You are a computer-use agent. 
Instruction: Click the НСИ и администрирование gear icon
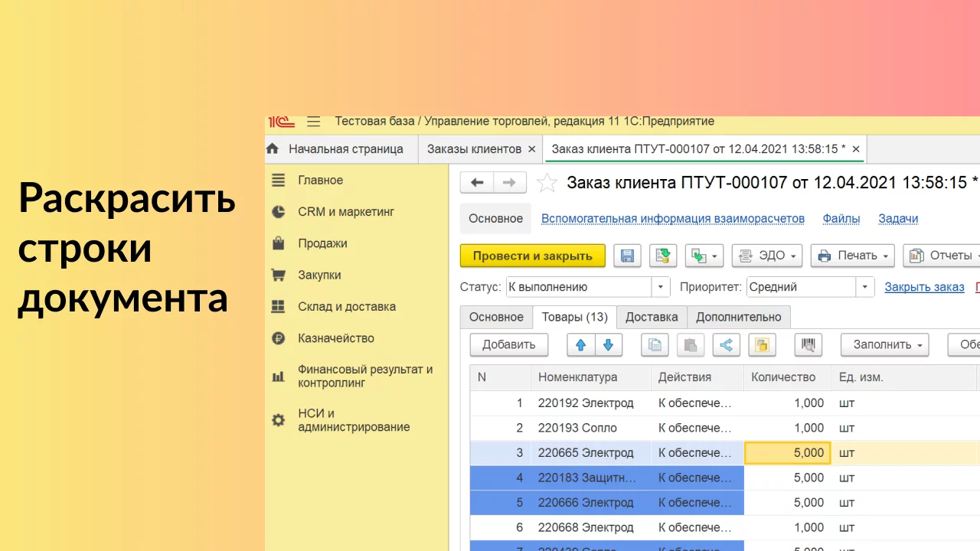click(x=279, y=420)
